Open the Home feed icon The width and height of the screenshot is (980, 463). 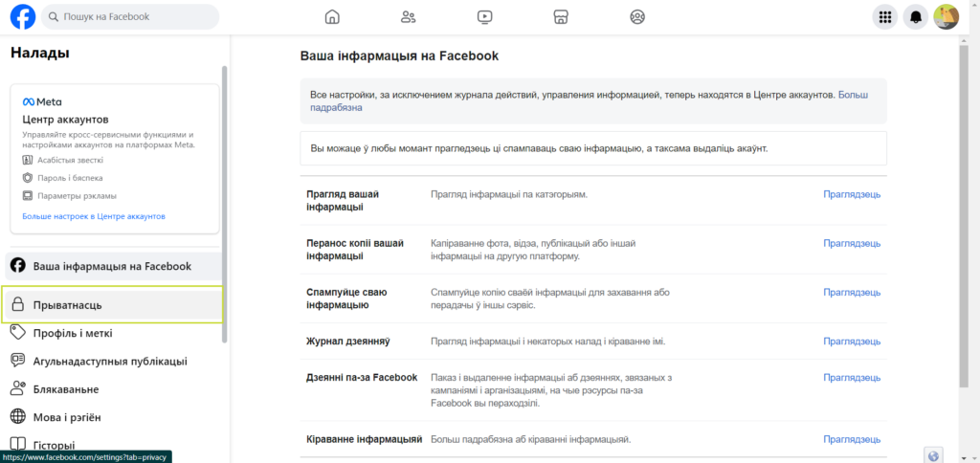(332, 17)
